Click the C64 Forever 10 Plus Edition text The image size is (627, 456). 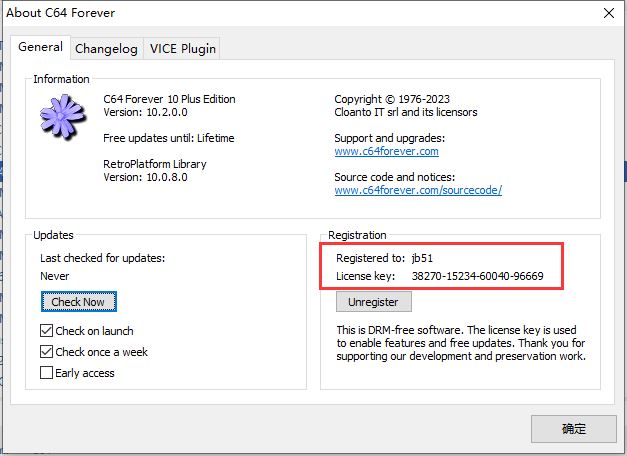click(169, 99)
